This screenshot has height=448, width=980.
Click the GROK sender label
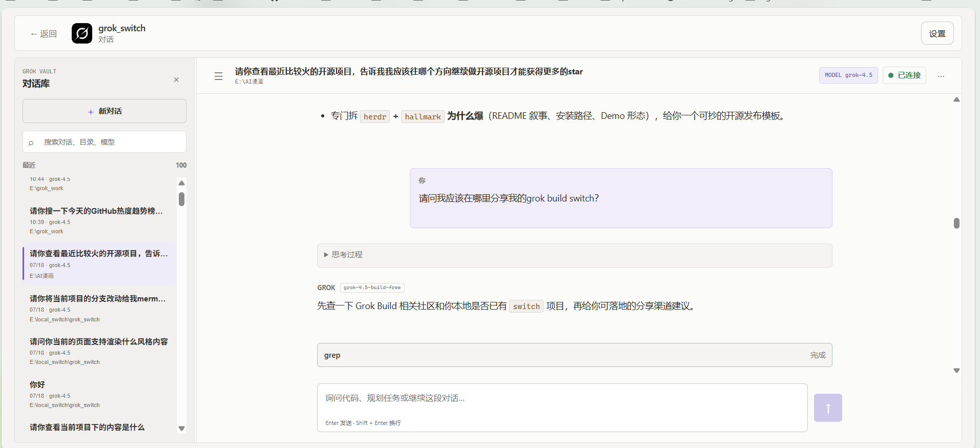(x=326, y=288)
